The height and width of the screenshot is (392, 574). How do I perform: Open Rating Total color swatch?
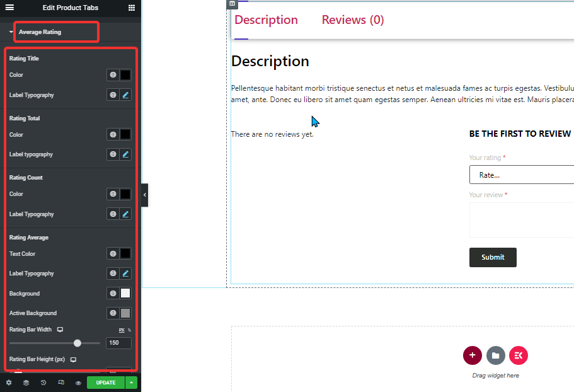point(125,134)
